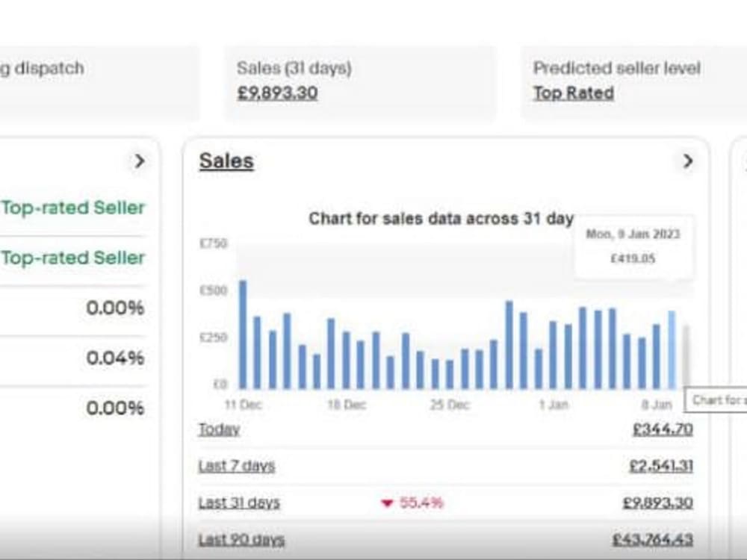Select the highlighted light-blue 9 Jan bar
The image size is (747, 560).
point(672,350)
